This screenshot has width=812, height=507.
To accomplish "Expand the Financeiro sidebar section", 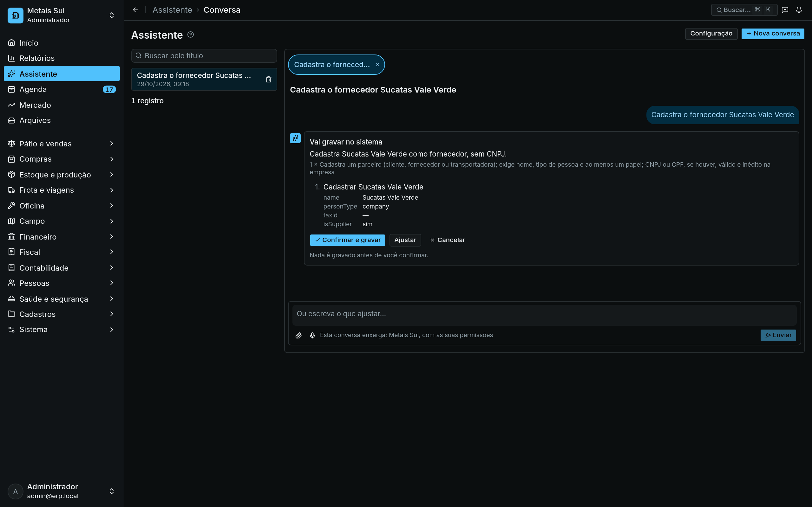I will point(62,237).
